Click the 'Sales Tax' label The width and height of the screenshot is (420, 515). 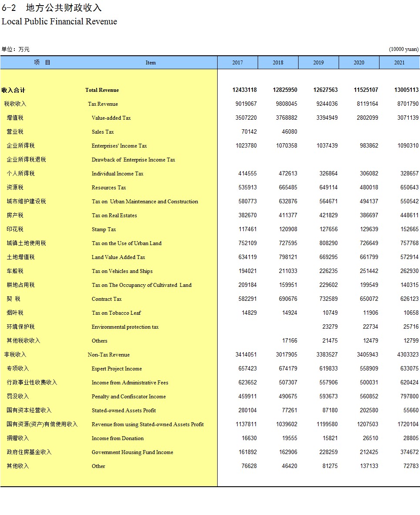[103, 132]
